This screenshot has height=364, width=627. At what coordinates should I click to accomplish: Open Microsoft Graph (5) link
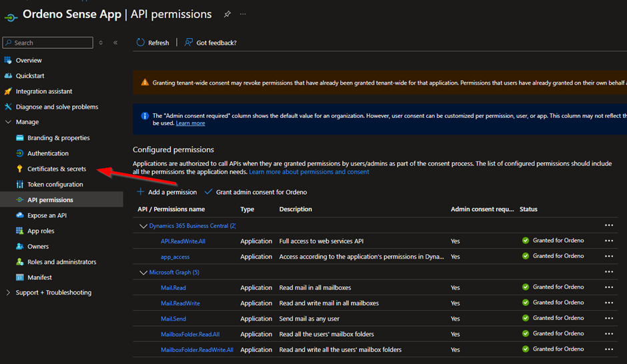click(174, 272)
